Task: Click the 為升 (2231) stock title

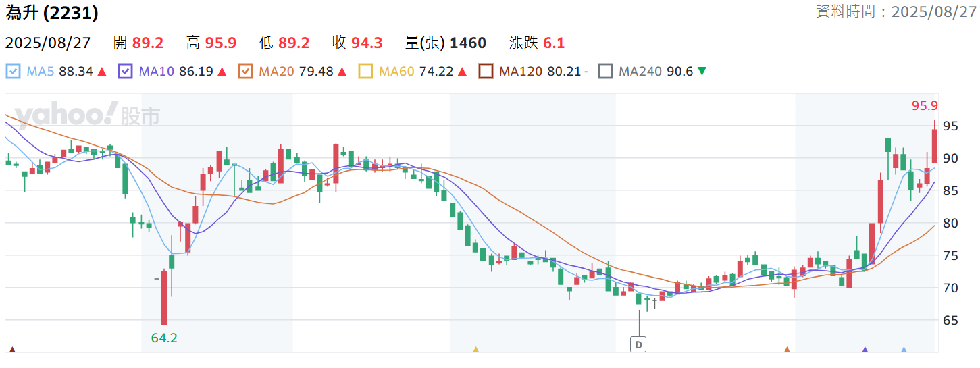Action: [x=51, y=12]
